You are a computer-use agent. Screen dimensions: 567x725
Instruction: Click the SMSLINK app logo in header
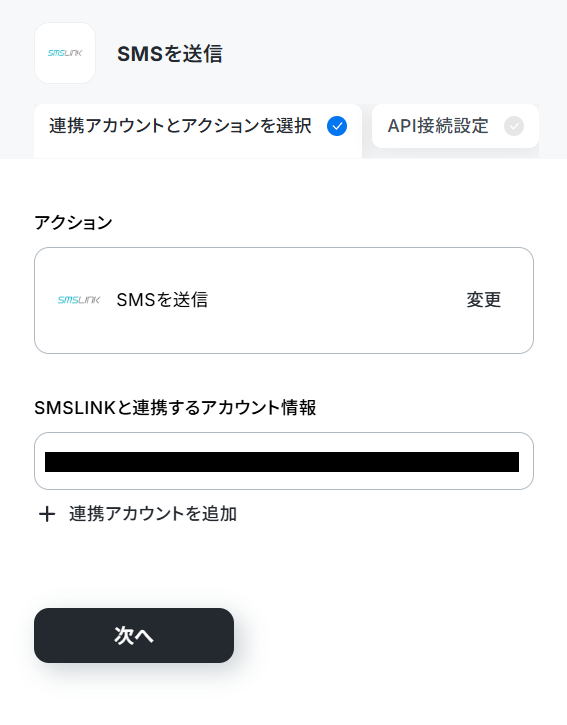(x=65, y=53)
